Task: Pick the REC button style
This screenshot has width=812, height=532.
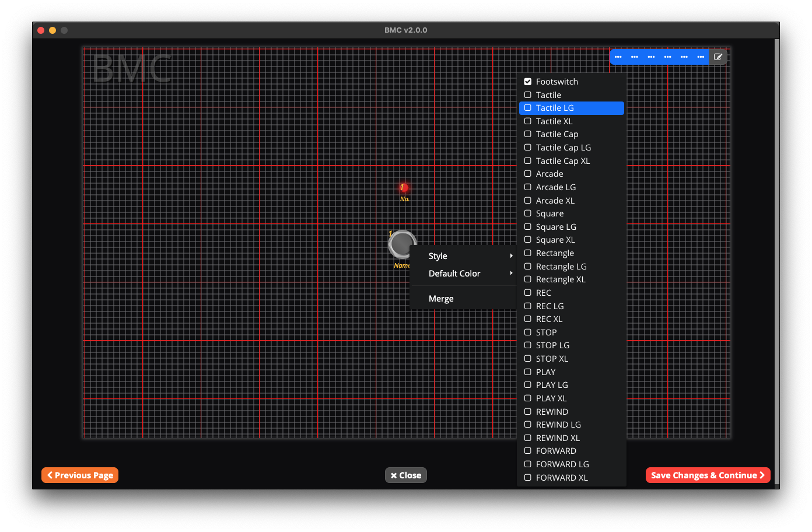Action: pyautogui.click(x=572, y=293)
